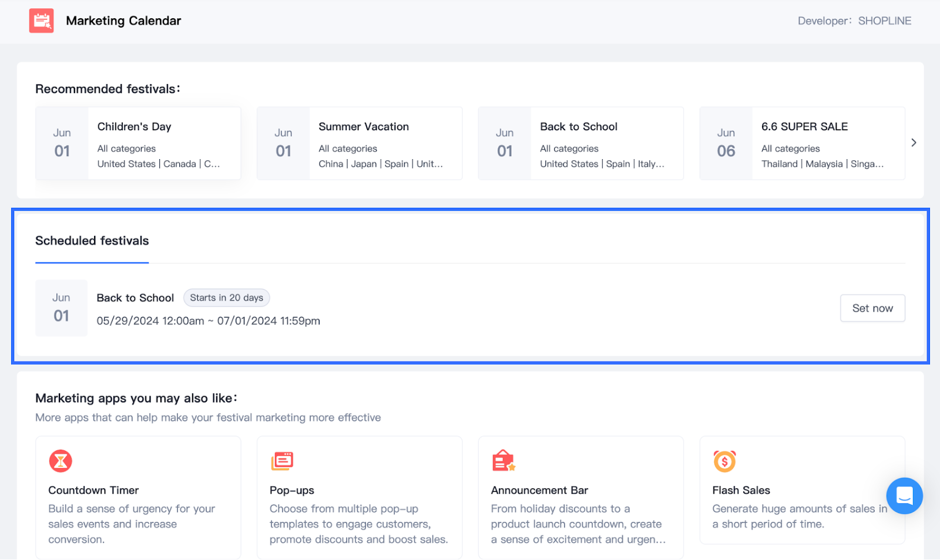Open the Countdown Timer hourglass icon
This screenshot has height=560, width=940.
pos(61,461)
